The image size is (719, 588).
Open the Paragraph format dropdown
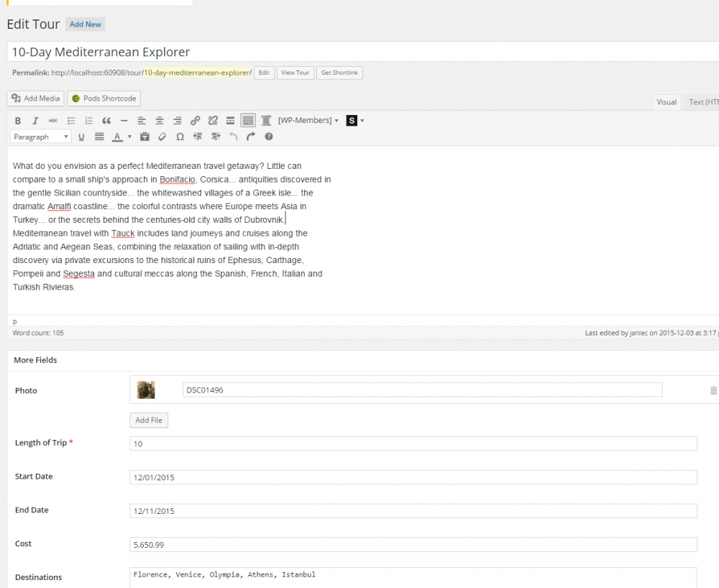click(41, 137)
